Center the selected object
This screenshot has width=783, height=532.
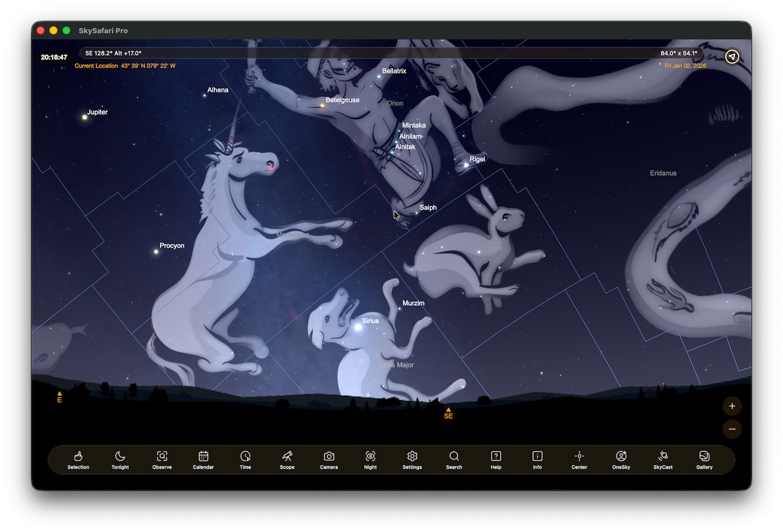pos(579,459)
